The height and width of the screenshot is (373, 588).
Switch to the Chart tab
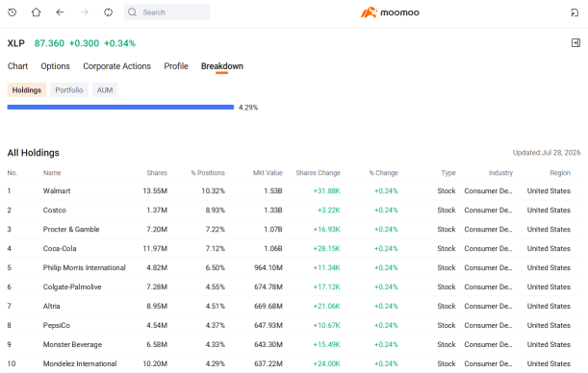click(17, 66)
